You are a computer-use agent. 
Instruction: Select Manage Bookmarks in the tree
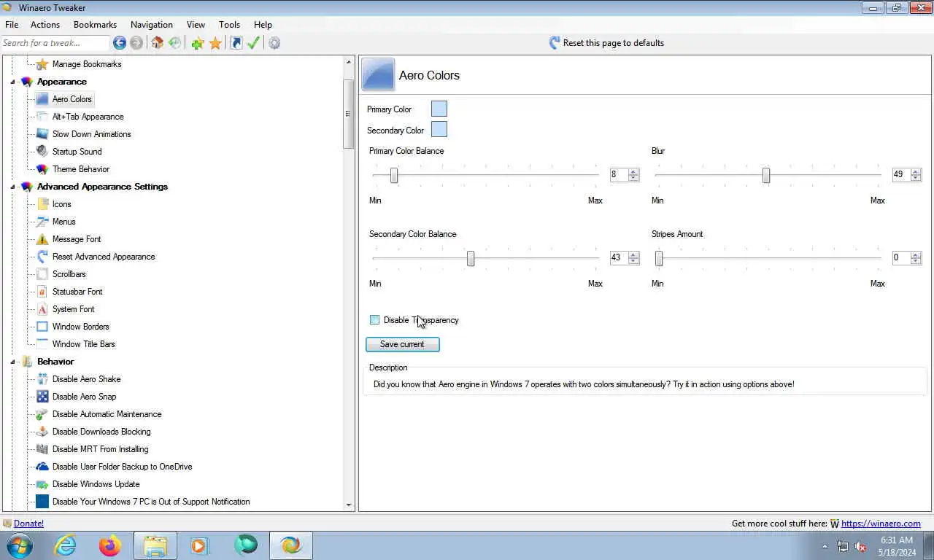[x=87, y=64]
